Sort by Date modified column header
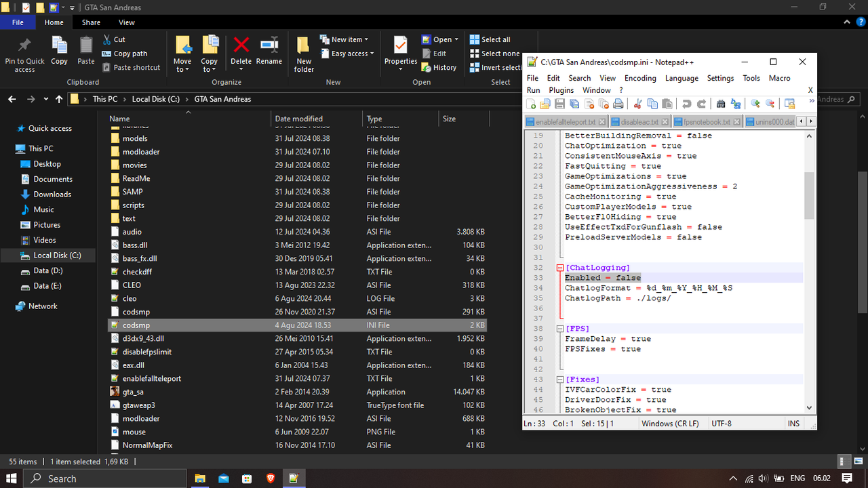 click(317, 119)
